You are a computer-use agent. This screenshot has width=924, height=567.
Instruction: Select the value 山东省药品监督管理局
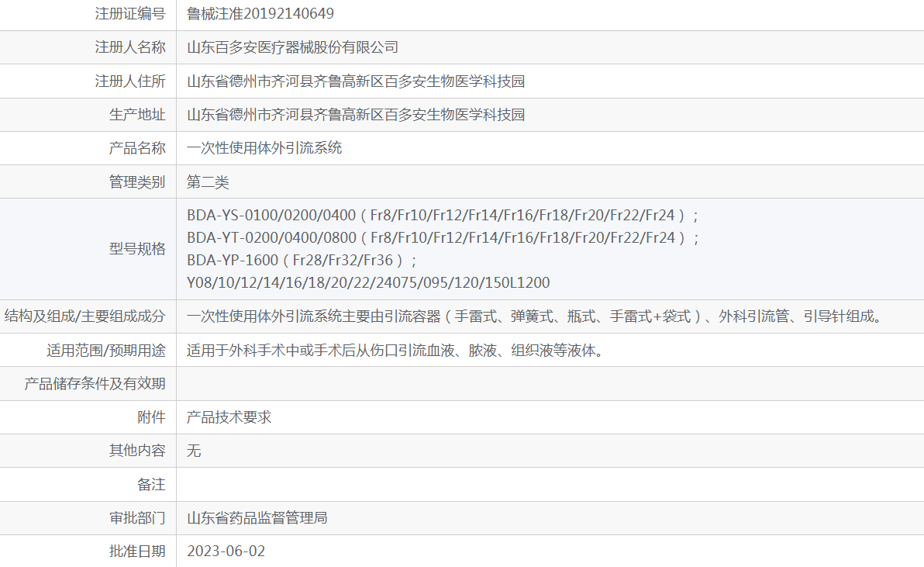(257, 517)
